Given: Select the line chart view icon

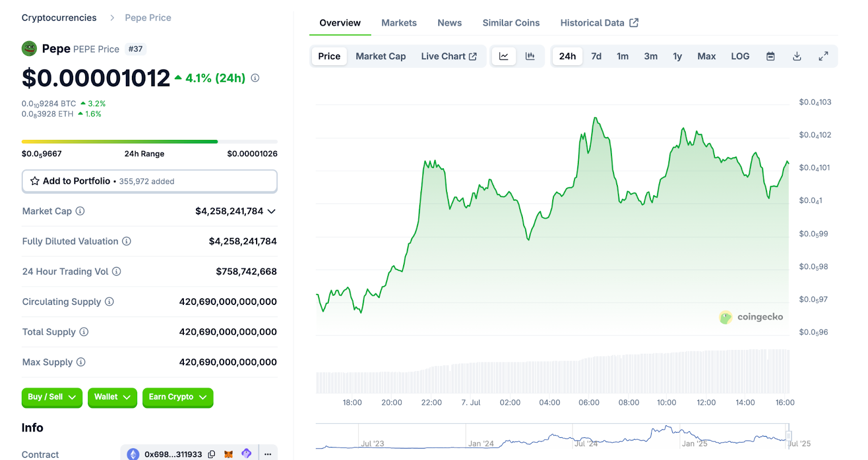Looking at the screenshot, I should [503, 56].
